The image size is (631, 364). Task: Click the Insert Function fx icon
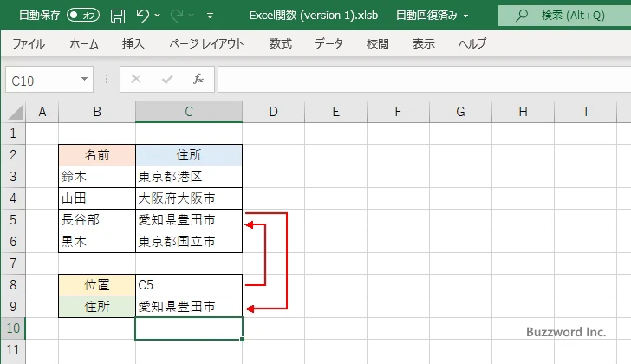(198, 79)
